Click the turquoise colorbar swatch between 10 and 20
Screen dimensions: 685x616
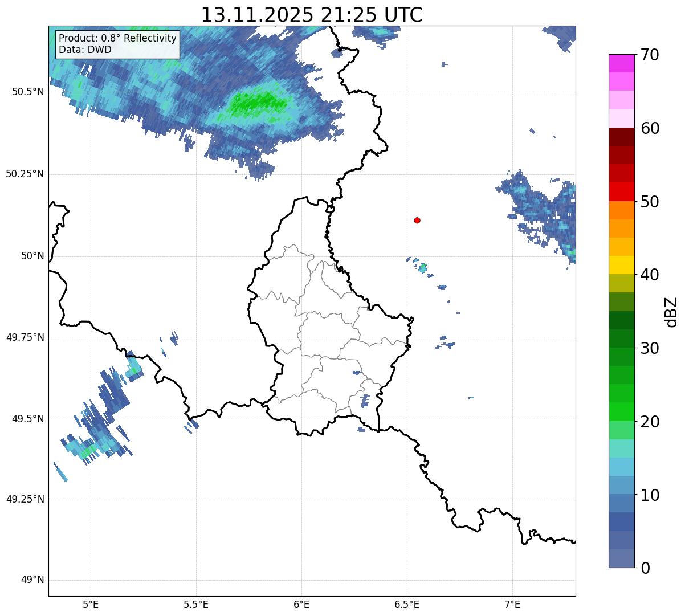(x=622, y=448)
